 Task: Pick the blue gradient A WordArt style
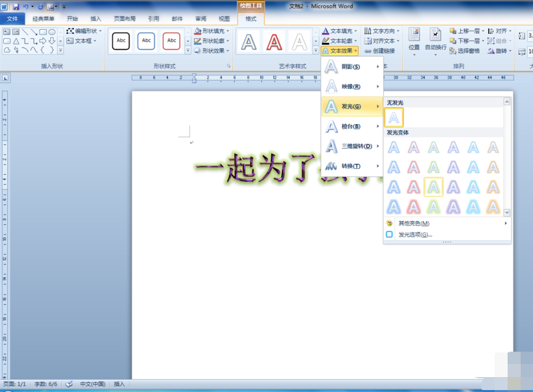[249, 42]
